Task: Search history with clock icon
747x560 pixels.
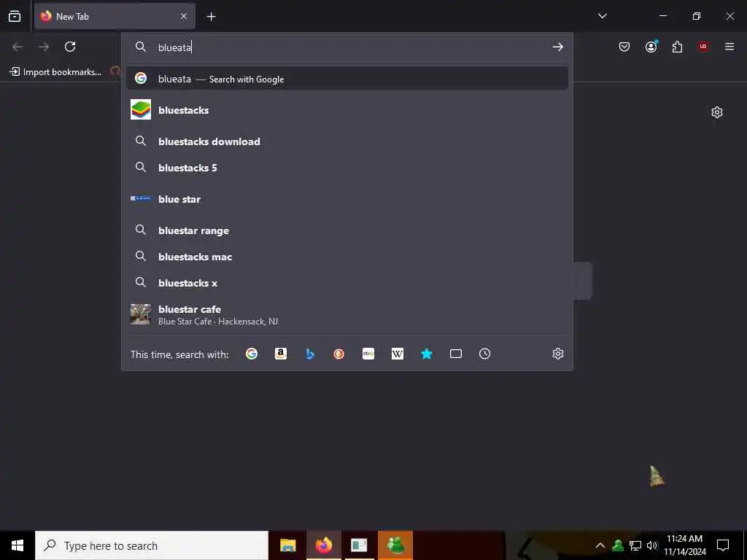Action: (484, 354)
